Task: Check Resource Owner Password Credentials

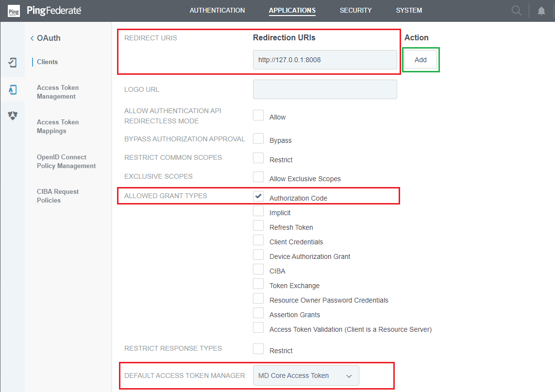Action: pyautogui.click(x=258, y=299)
